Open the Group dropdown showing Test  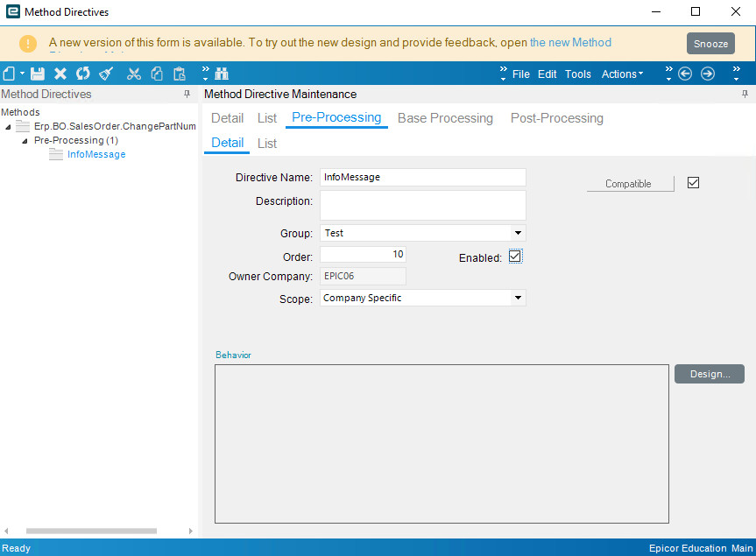[x=518, y=233]
